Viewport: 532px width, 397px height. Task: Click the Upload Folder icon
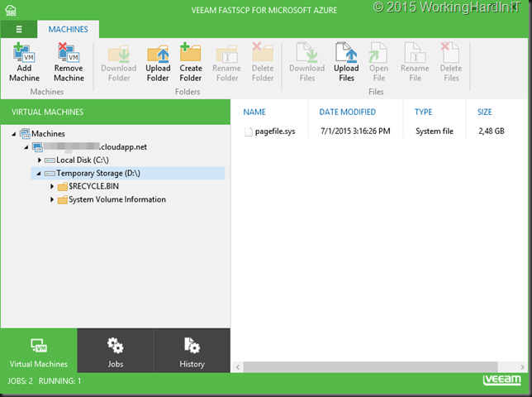coord(158,54)
